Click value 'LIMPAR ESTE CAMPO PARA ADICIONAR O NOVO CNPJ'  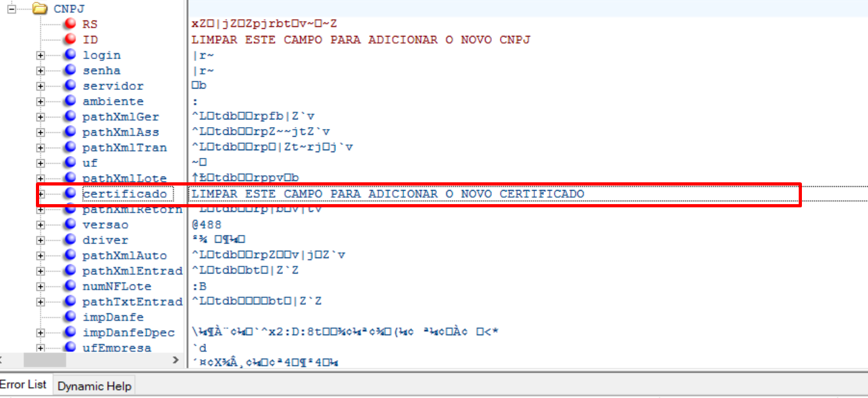click(361, 40)
